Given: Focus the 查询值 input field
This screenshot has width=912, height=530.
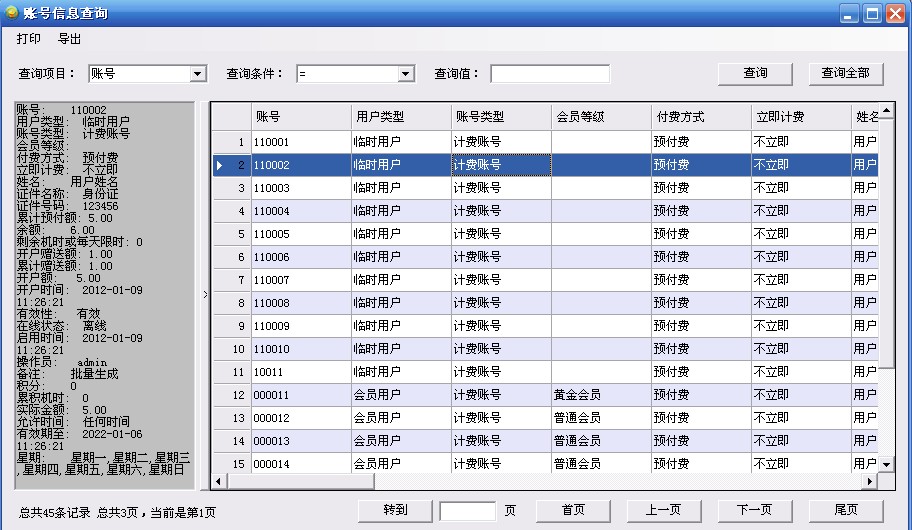Looking at the screenshot, I should 550,74.
